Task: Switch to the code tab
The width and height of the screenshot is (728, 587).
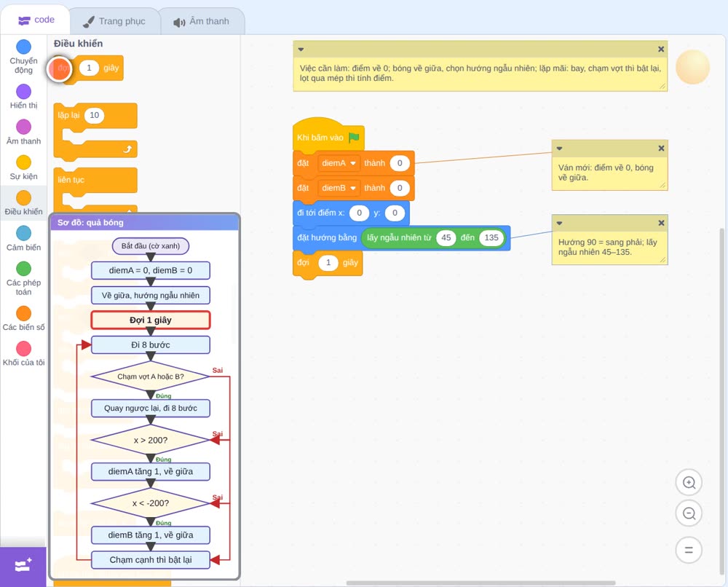Action: coord(36,20)
